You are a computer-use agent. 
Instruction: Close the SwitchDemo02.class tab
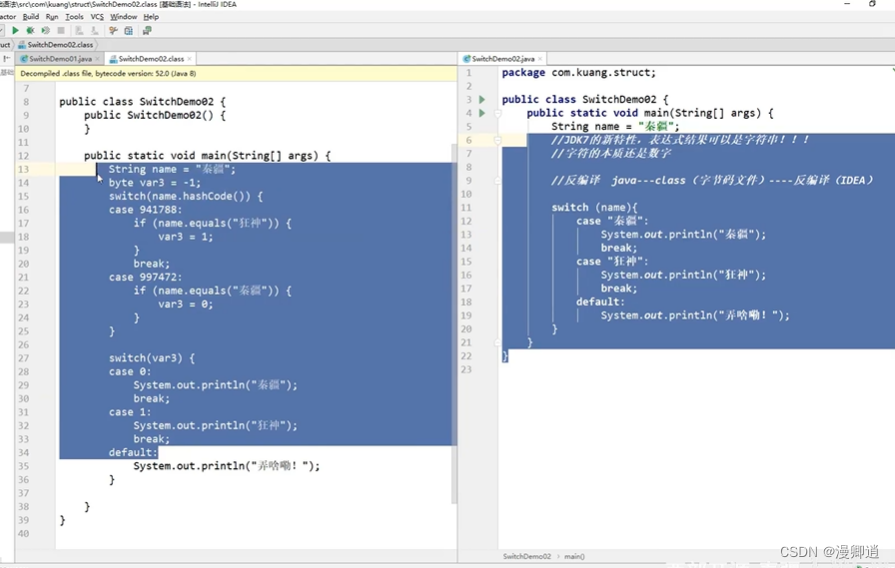(190, 59)
